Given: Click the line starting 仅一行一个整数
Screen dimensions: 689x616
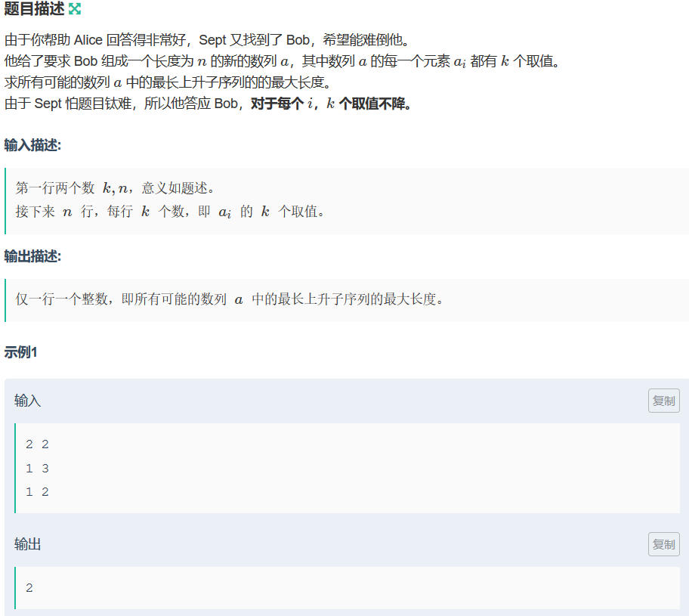Looking at the screenshot, I should click(230, 299).
